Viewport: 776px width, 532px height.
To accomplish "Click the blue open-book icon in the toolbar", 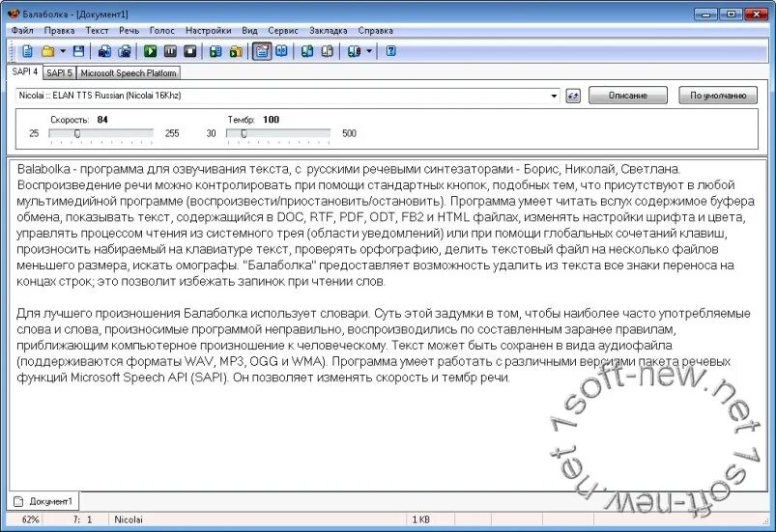I will coord(281,51).
